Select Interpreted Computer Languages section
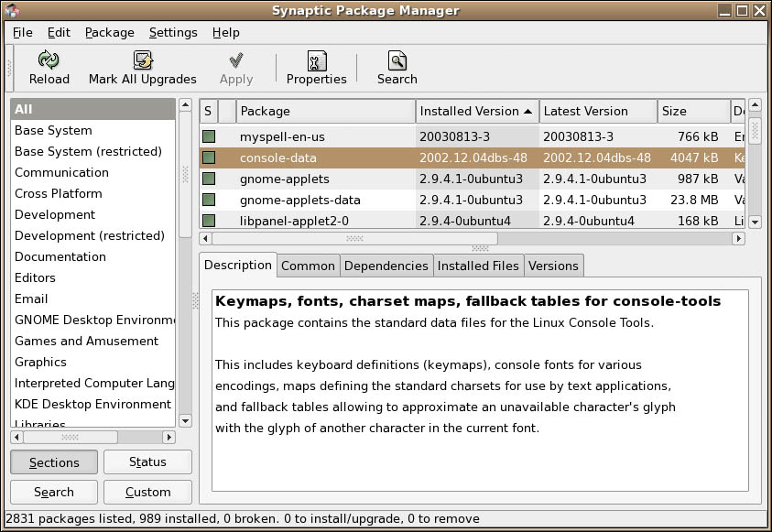772x532 pixels. pos(93,384)
